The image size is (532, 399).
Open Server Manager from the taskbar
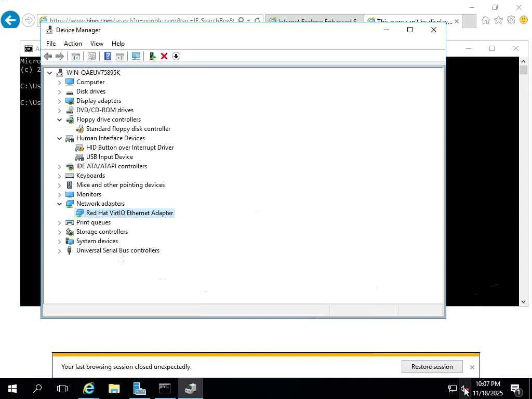point(139,389)
